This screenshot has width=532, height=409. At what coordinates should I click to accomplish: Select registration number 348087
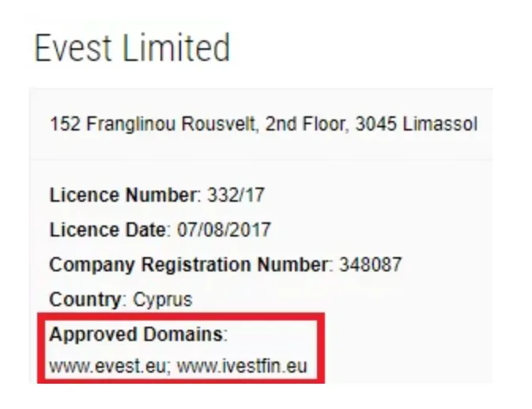371,264
